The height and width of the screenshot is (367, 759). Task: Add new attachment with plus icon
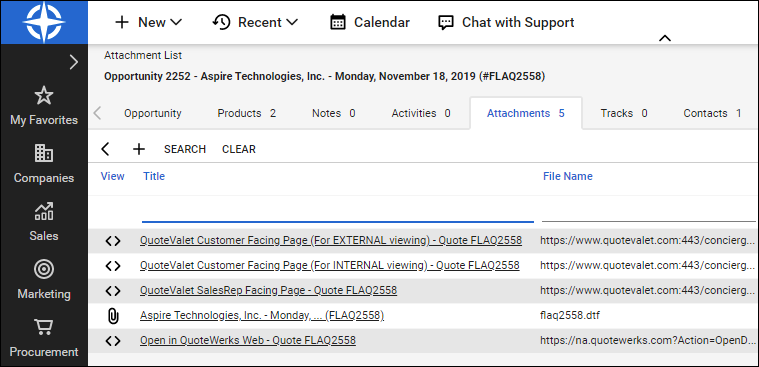coord(139,149)
